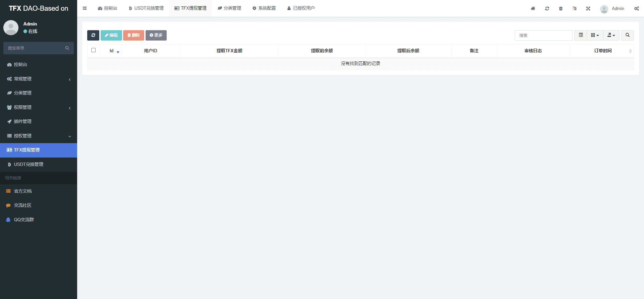
Task: Click the hamburger menu to collapse sidebar
Action: [x=85, y=8]
